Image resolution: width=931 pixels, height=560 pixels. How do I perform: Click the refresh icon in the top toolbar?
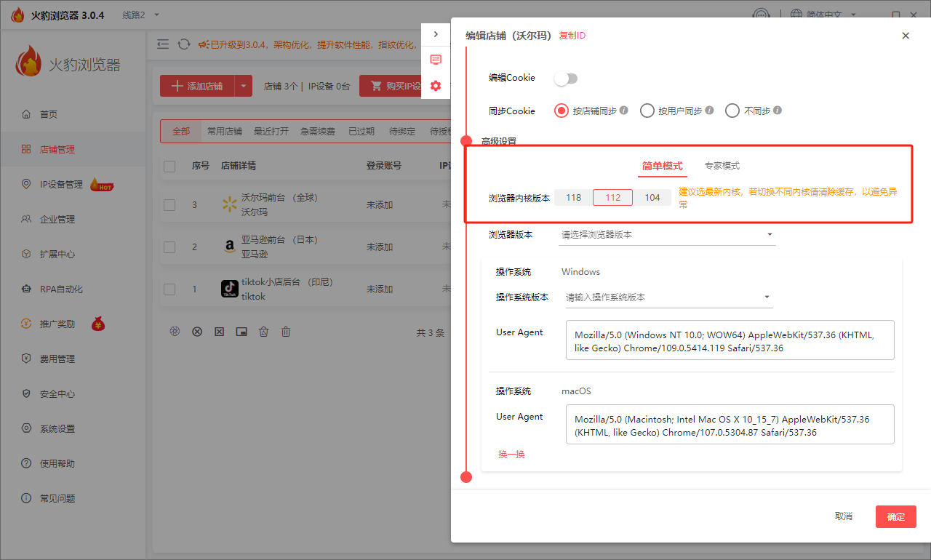pyautogui.click(x=184, y=44)
